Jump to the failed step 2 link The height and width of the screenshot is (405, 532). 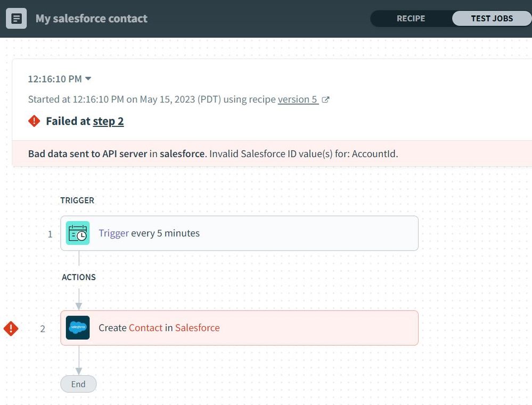108,121
